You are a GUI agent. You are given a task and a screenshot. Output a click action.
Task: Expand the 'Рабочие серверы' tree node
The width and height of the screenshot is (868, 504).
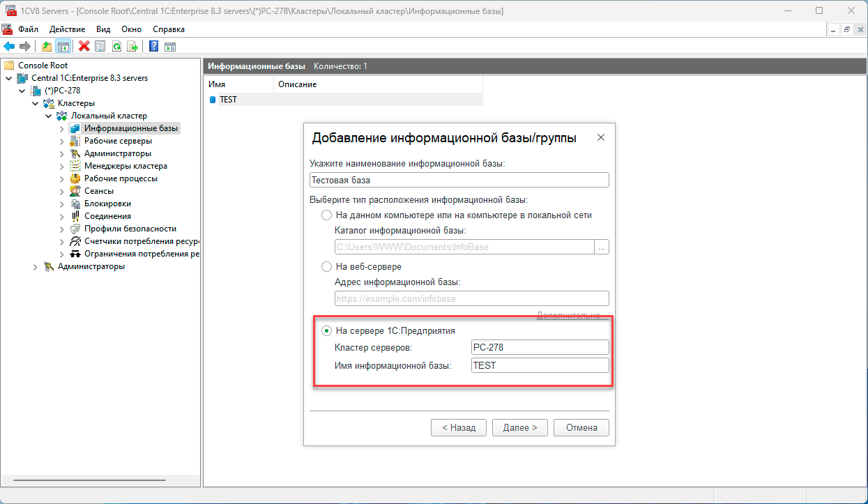pyautogui.click(x=61, y=141)
